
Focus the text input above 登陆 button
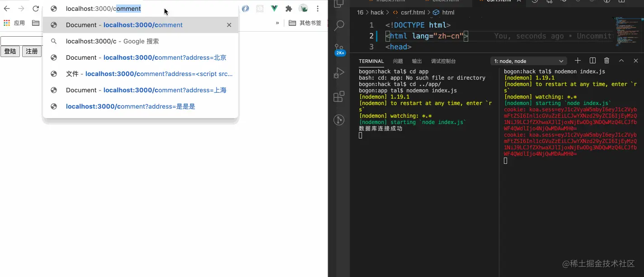(21, 41)
